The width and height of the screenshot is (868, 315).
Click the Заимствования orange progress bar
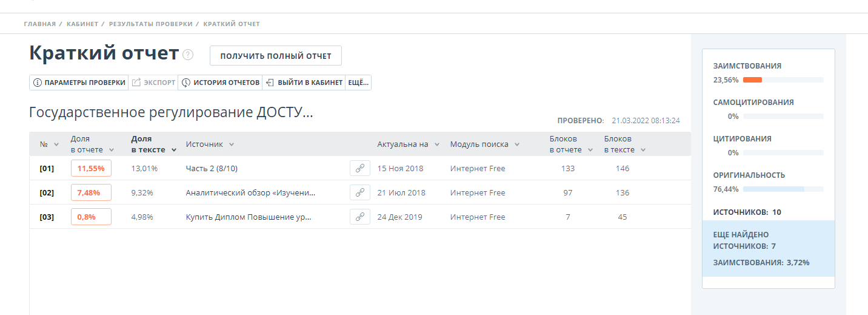(x=752, y=80)
